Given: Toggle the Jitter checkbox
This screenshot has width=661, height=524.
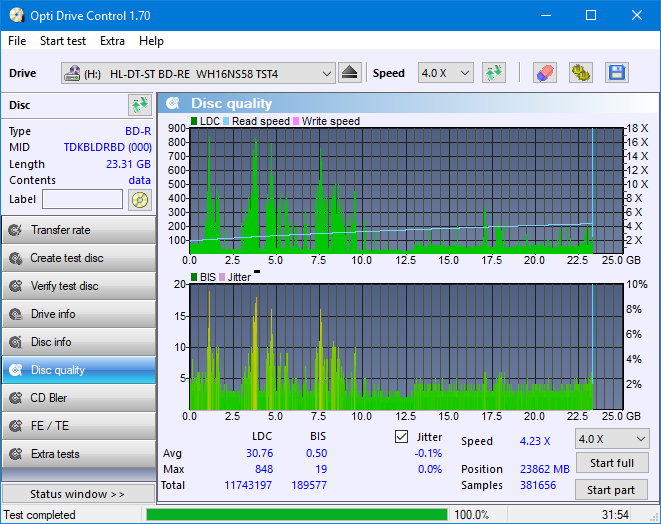Looking at the screenshot, I should [x=402, y=437].
